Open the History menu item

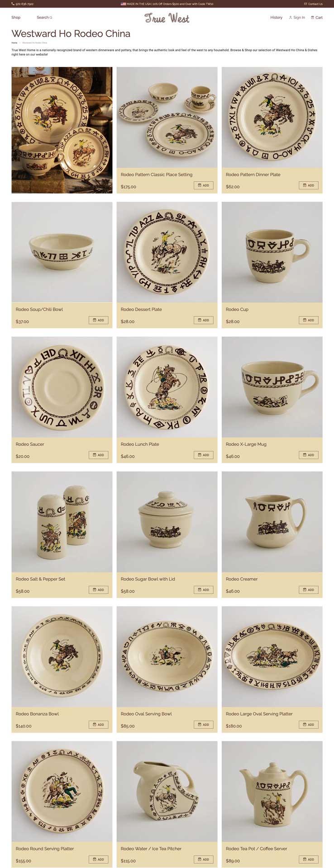pyautogui.click(x=276, y=18)
